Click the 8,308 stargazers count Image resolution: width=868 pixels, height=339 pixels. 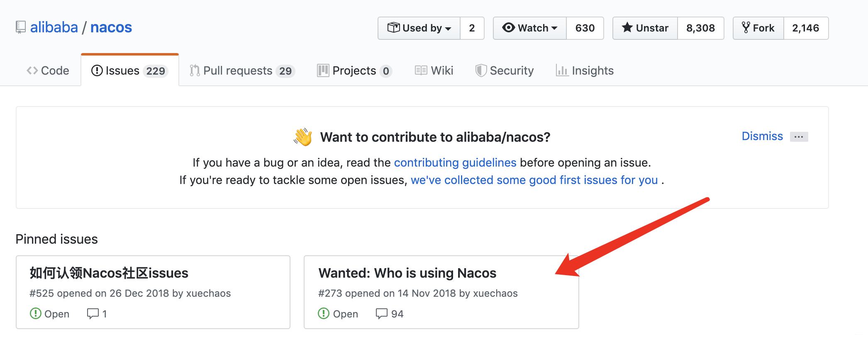pos(700,28)
